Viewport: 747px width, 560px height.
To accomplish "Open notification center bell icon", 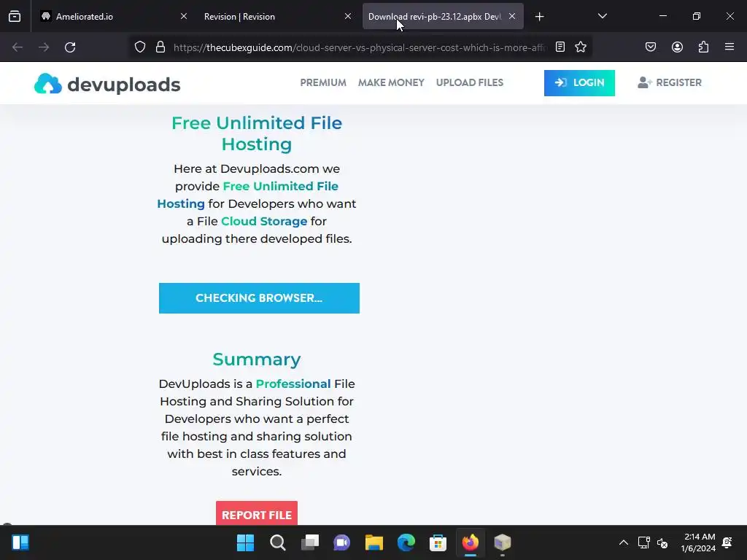I will pyautogui.click(x=727, y=542).
